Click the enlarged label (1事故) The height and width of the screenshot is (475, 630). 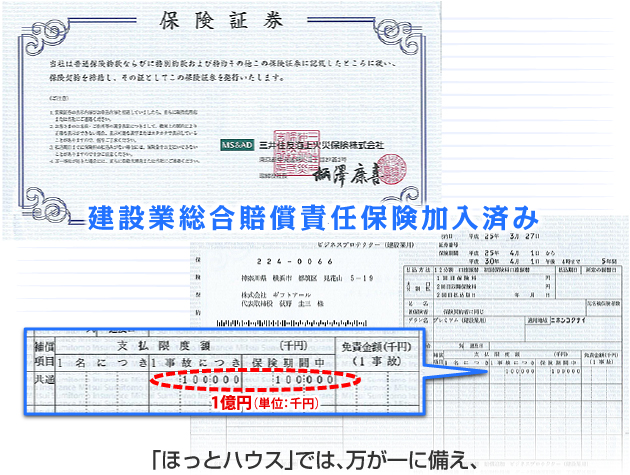point(376,361)
